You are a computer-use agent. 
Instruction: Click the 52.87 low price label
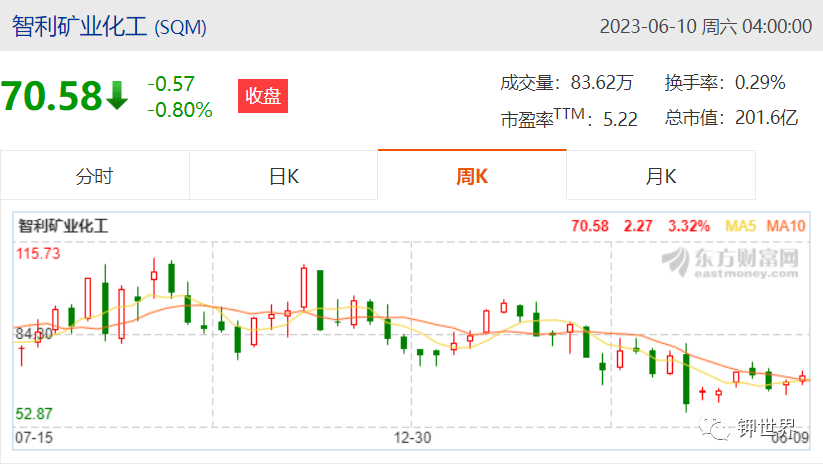click(x=34, y=414)
